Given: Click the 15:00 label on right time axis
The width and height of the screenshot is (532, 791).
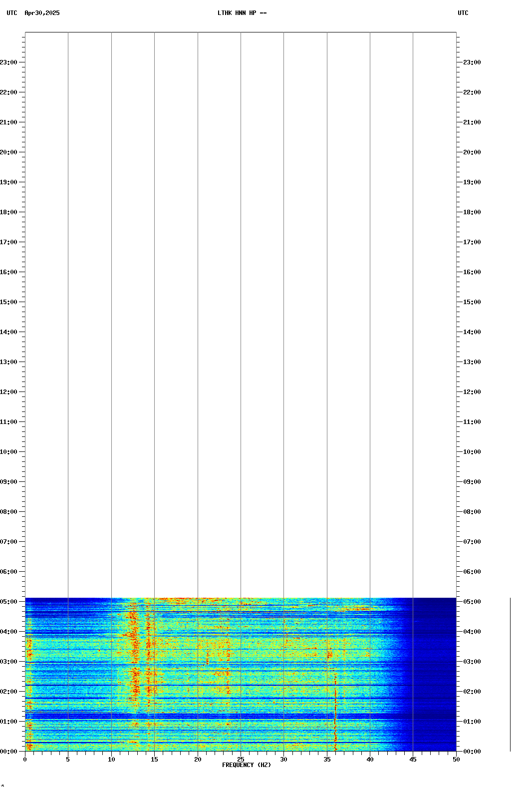Looking at the screenshot, I should tap(472, 302).
